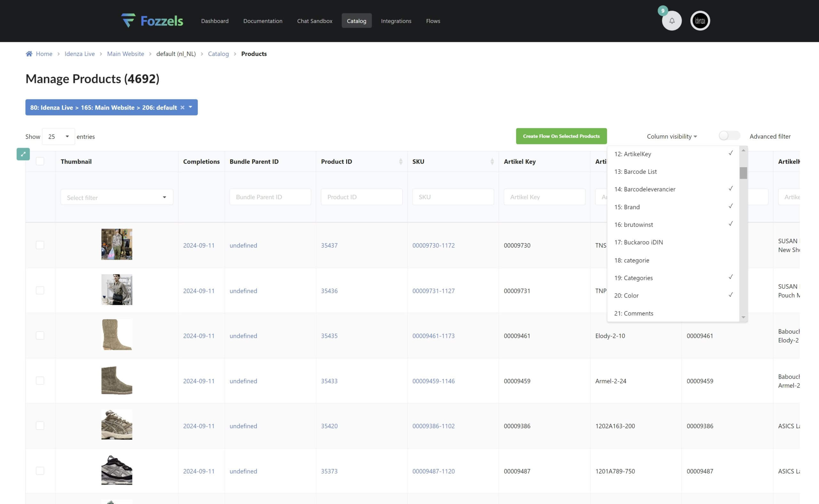Collapse the Column visibility dropdown
This screenshot has width=819, height=504.
click(672, 136)
